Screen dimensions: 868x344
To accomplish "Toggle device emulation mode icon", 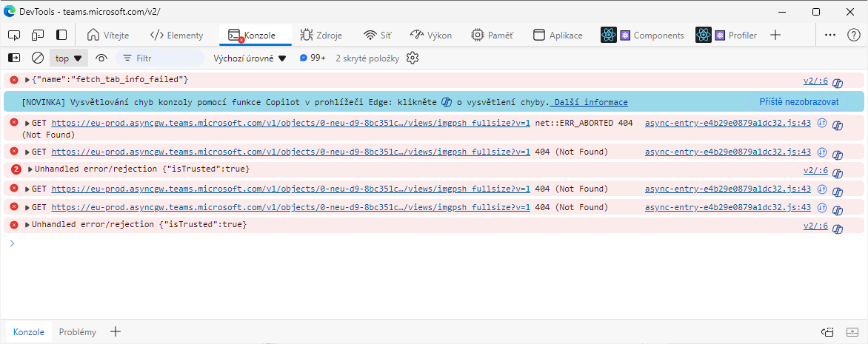I will (x=38, y=35).
